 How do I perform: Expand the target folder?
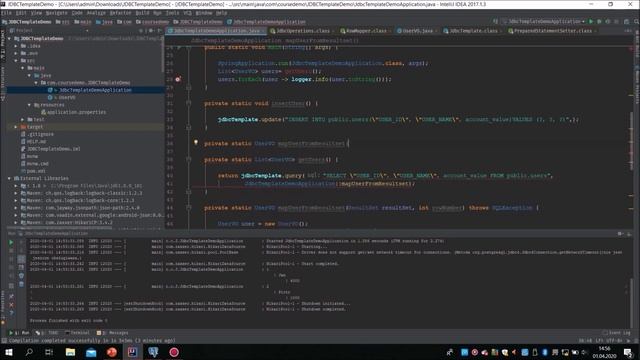(x=16, y=127)
